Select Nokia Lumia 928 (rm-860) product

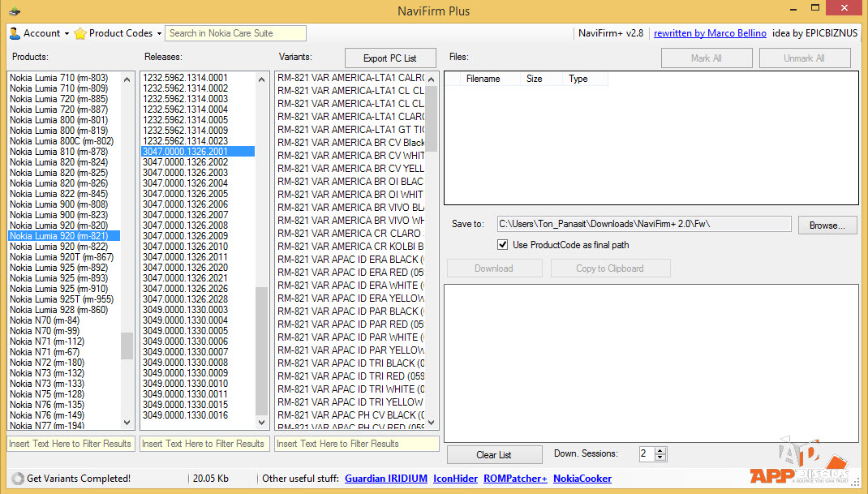click(x=63, y=310)
